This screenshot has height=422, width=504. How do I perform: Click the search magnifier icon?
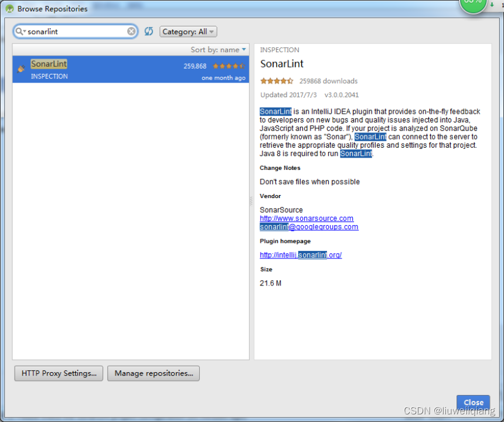[19, 31]
